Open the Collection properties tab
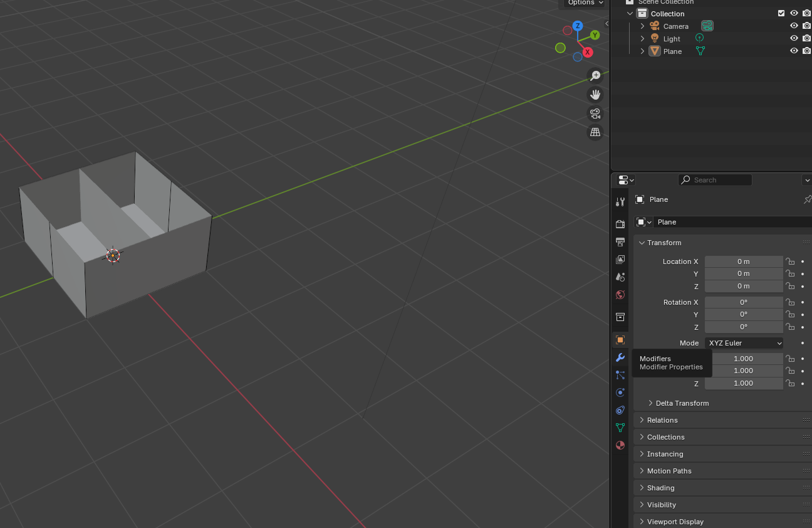812x528 pixels. click(620, 317)
